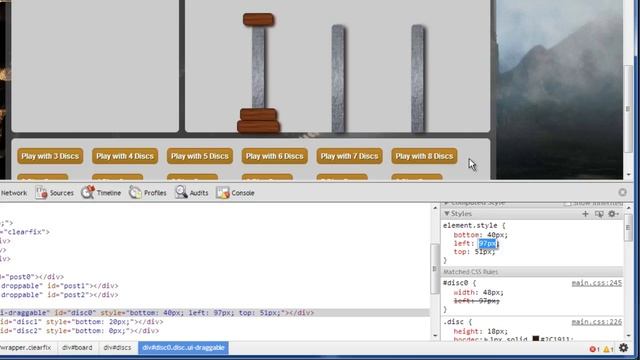This screenshot has height=360, width=640.
Task: Click the div#board breadcrumb
Action: (x=77, y=348)
